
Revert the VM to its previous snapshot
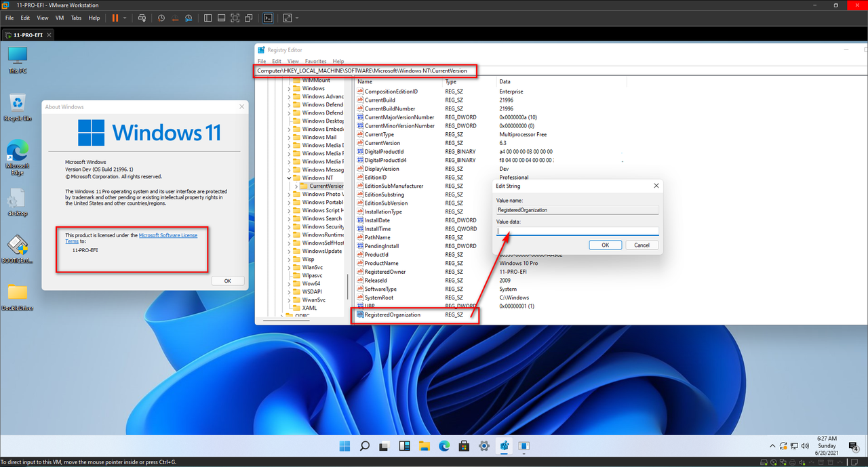[175, 18]
